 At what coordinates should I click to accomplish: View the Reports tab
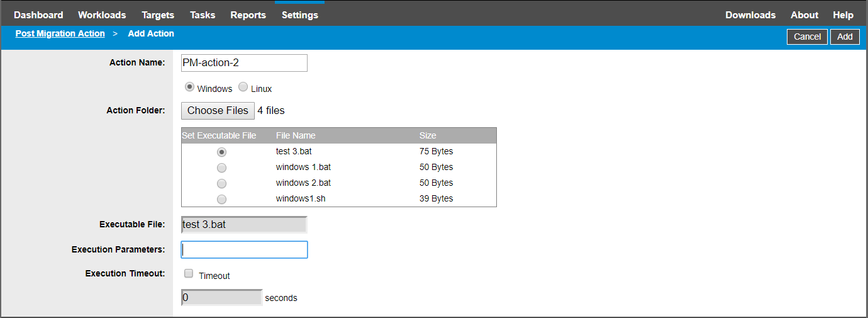click(x=248, y=15)
